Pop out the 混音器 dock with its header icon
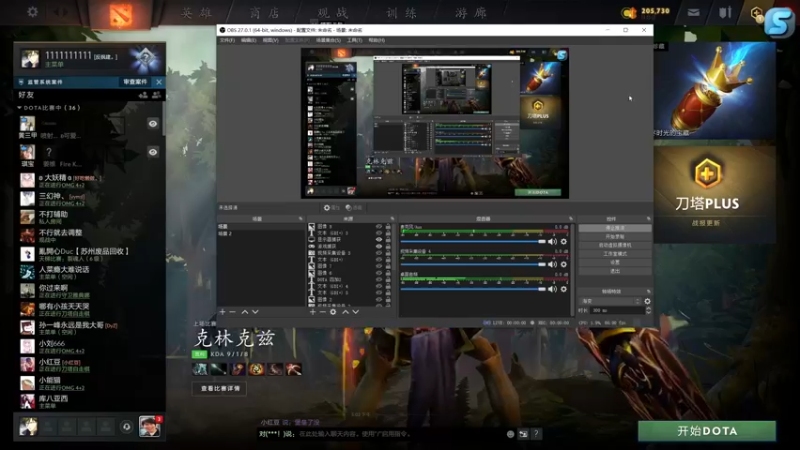Image resolution: width=800 pixels, height=450 pixels. tap(571, 219)
